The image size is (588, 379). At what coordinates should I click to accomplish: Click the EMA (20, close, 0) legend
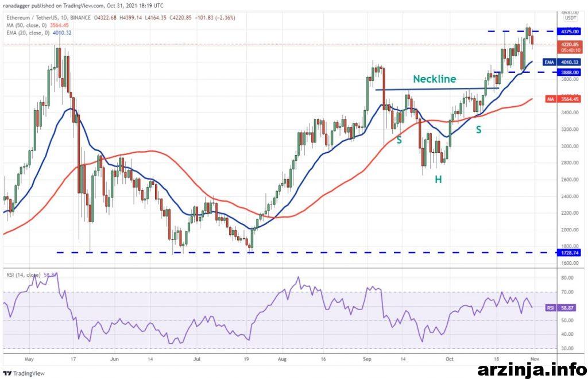(38, 33)
